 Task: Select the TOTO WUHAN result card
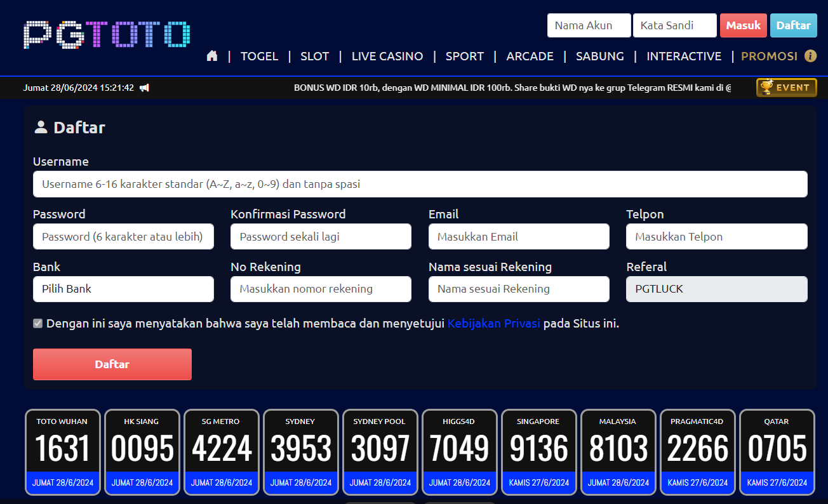(62, 451)
